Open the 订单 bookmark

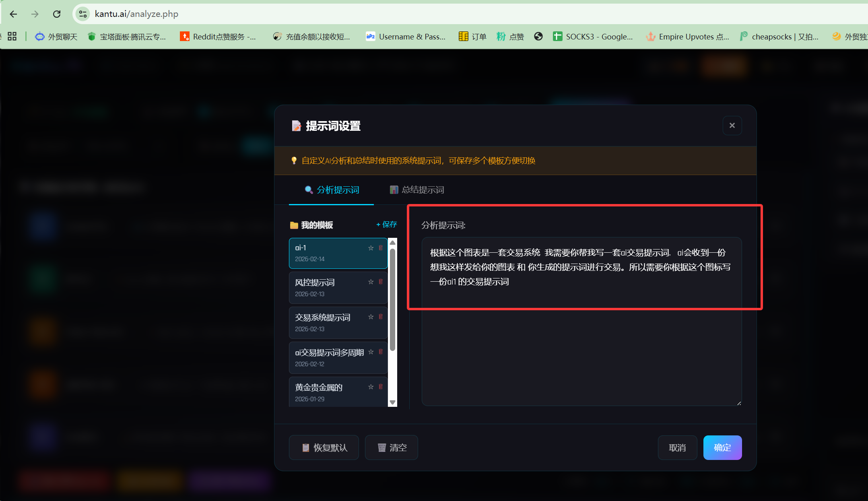(472, 37)
